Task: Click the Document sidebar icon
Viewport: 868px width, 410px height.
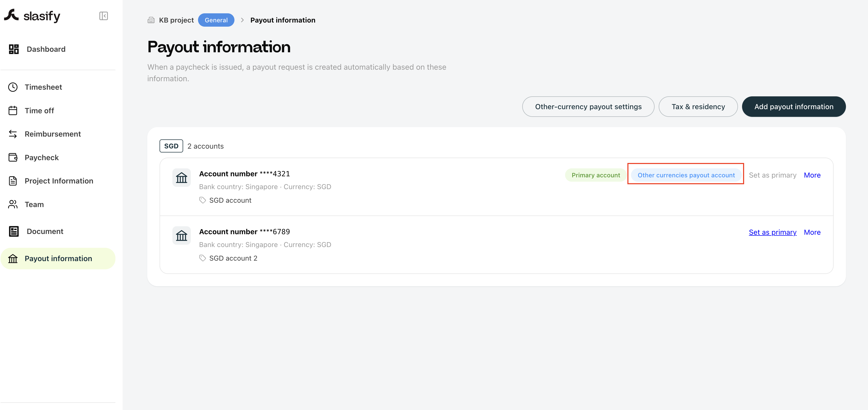Action: coord(14,231)
